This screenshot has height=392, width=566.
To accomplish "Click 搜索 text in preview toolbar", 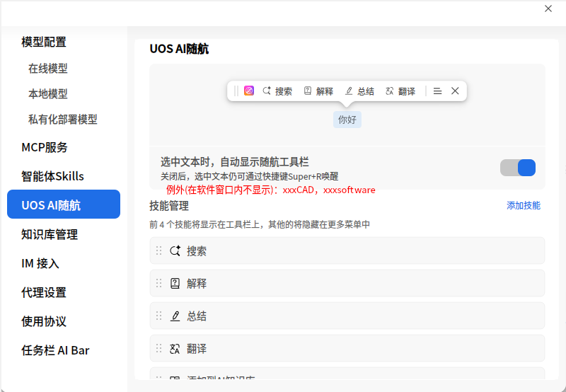I will click(x=284, y=91).
